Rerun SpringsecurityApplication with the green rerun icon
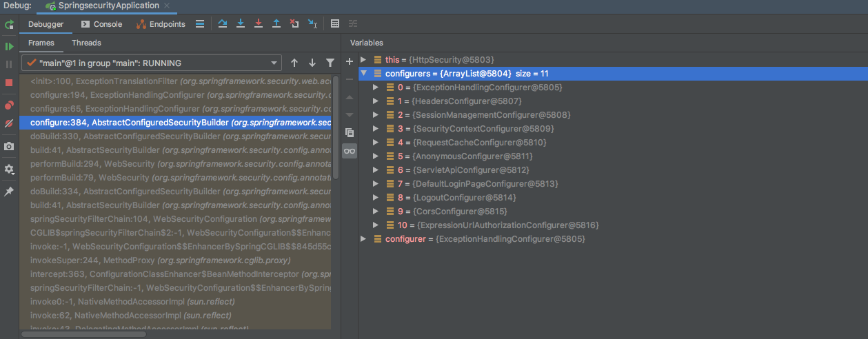The image size is (868, 339). click(x=9, y=24)
